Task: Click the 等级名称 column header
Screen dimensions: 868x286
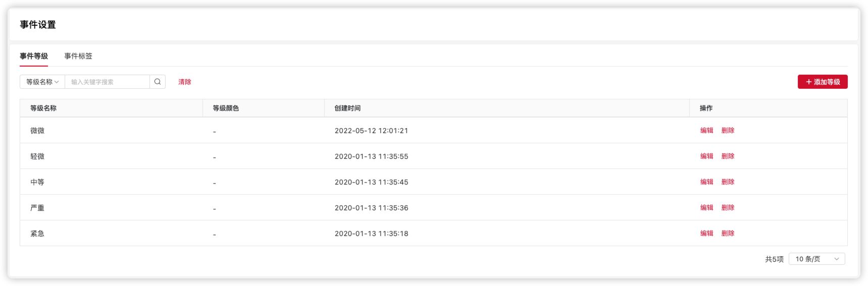Action: [x=43, y=108]
